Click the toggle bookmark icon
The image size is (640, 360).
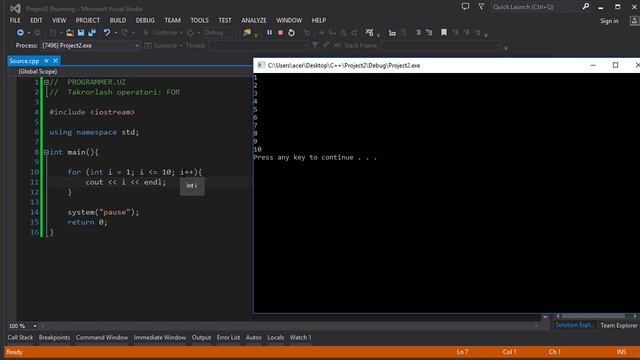[x=444, y=33]
